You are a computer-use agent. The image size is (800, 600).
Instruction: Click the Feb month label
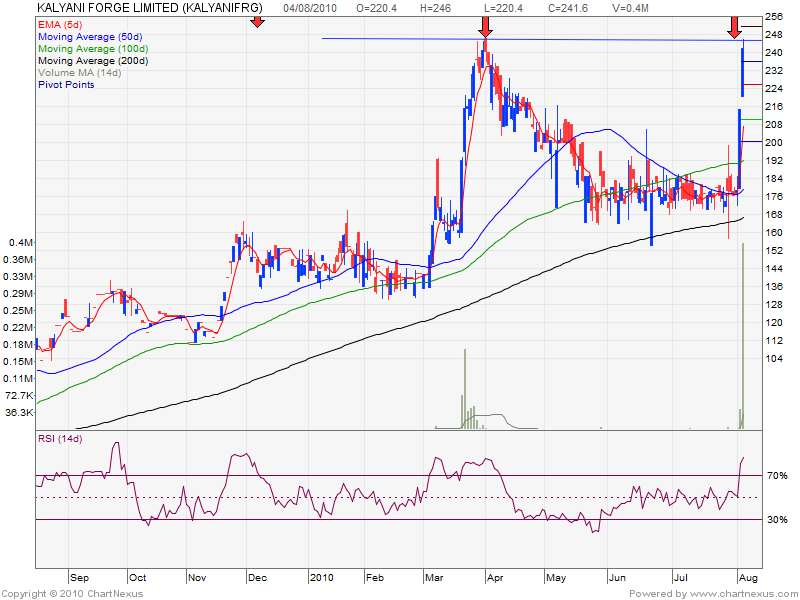pyautogui.click(x=374, y=578)
